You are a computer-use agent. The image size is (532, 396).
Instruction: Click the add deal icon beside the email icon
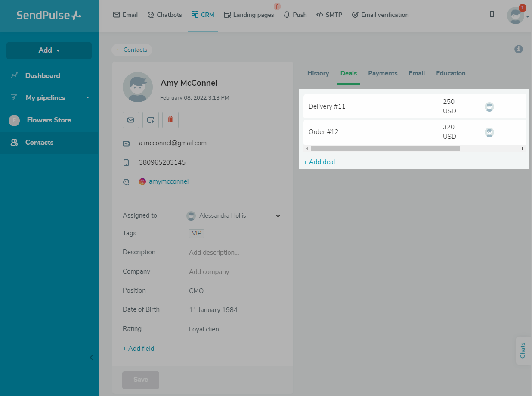pyautogui.click(x=151, y=120)
